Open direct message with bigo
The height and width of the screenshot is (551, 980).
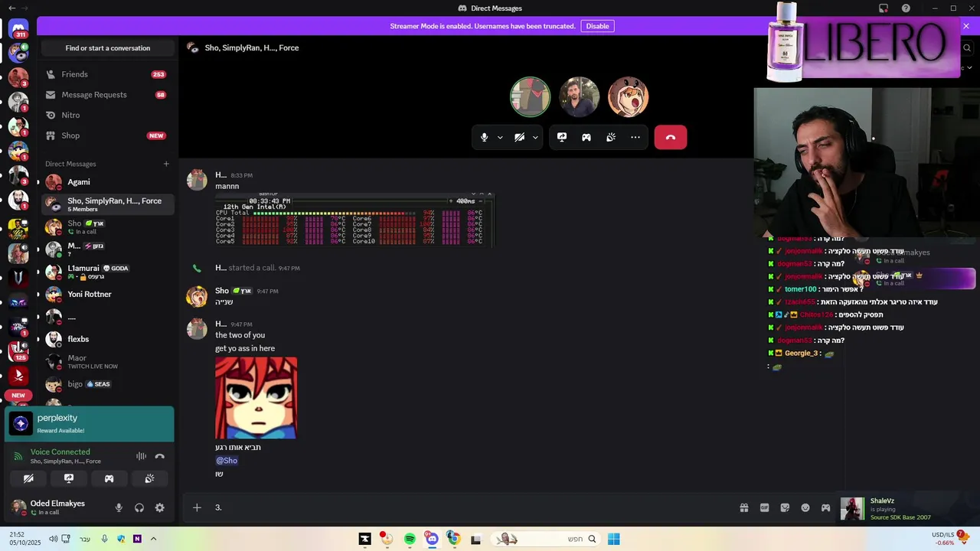coord(107,384)
